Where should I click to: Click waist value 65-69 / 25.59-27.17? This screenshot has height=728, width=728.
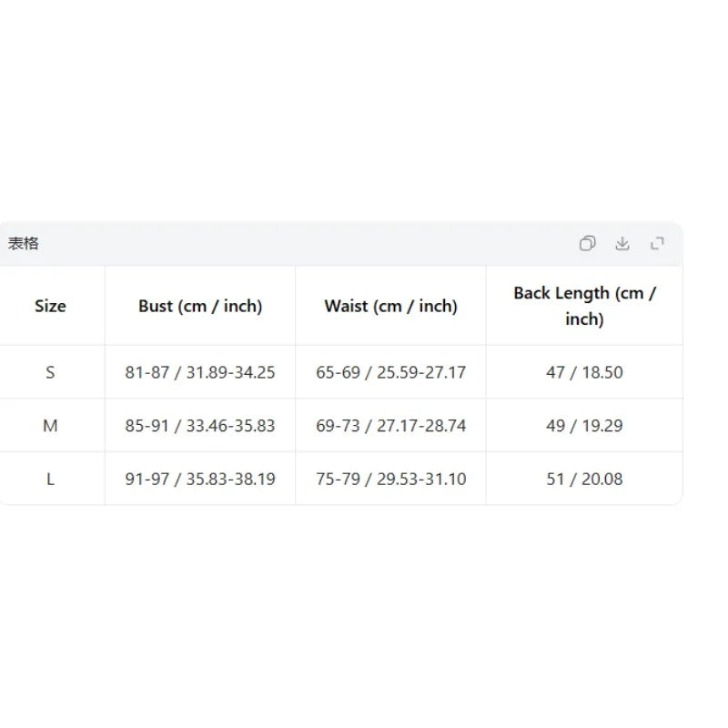coord(391,372)
